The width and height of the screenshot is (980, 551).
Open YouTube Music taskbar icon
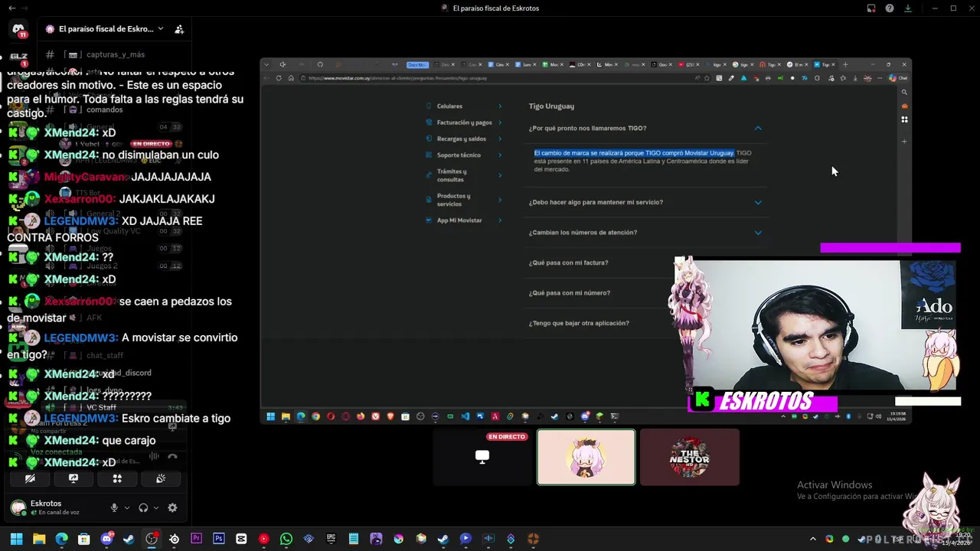pos(263,539)
